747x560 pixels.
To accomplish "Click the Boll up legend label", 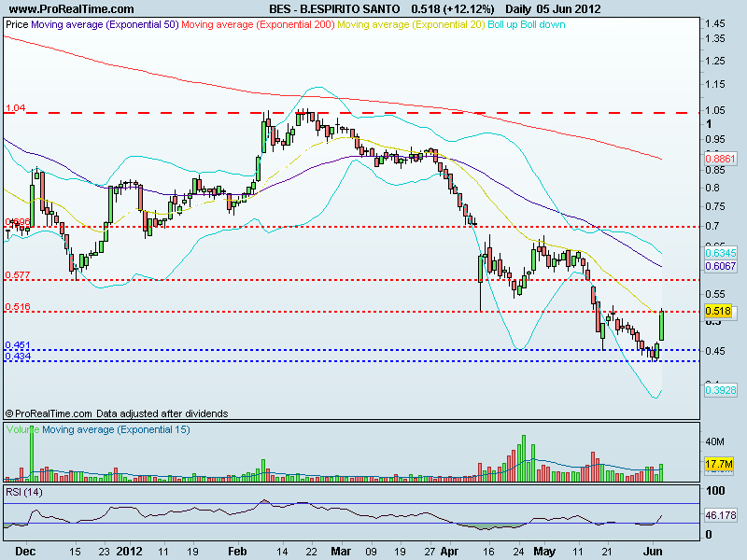I will pos(502,24).
